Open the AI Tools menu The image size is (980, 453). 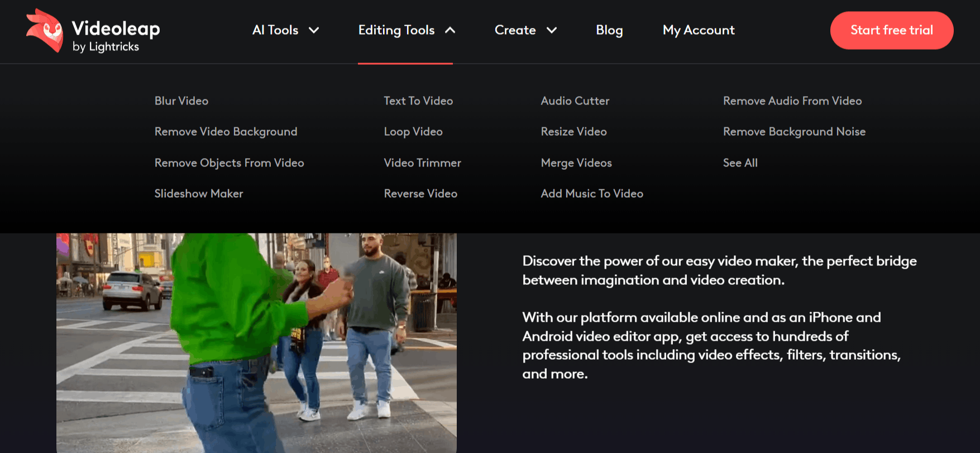point(275,30)
